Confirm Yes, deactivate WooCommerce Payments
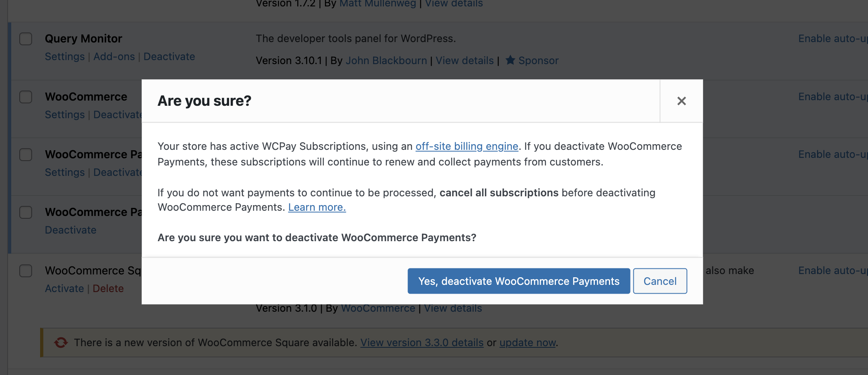This screenshot has height=375, width=868. [x=519, y=281]
